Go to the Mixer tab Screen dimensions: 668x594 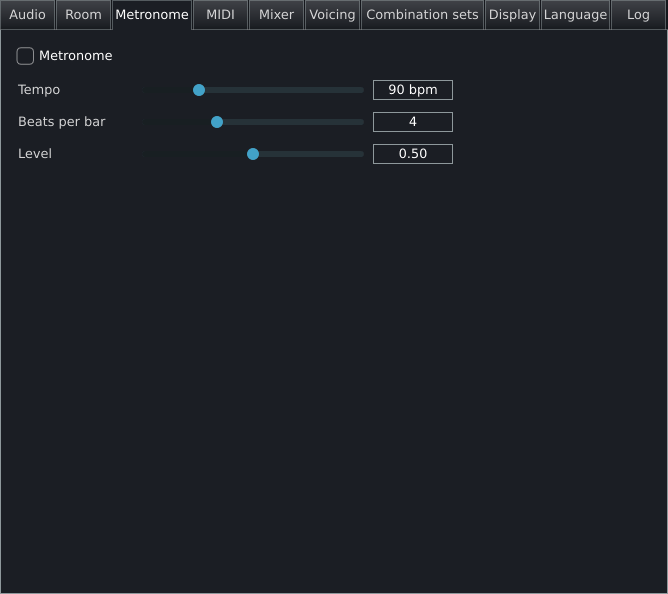(x=276, y=15)
